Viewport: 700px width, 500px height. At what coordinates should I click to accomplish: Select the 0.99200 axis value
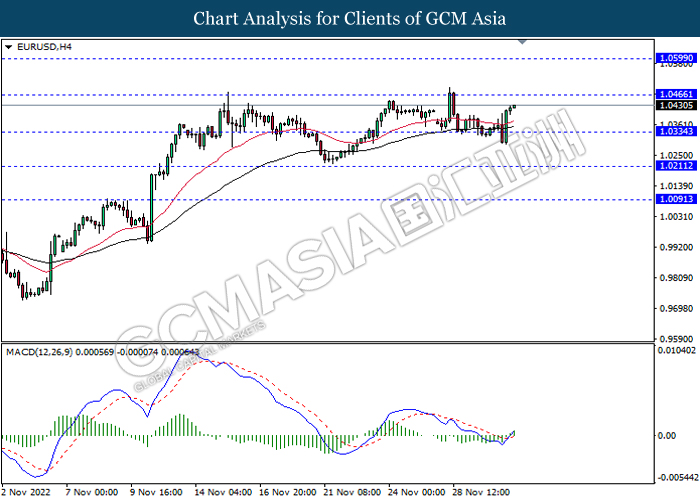click(x=676, y=247)
